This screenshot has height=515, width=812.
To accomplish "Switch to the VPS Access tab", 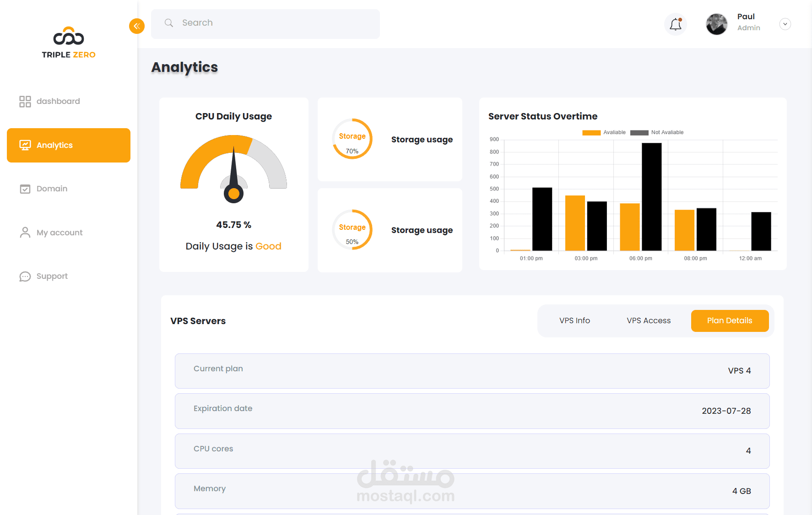I will coord(649,320).
